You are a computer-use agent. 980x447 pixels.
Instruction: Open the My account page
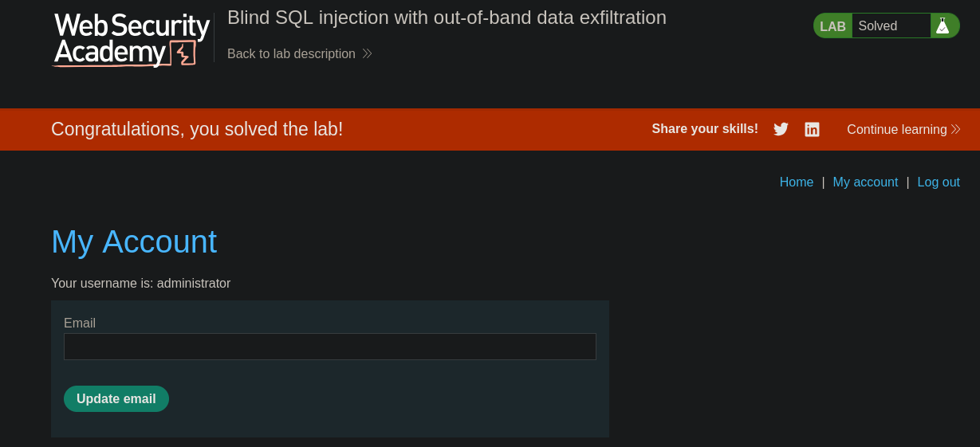coord(865,182)
